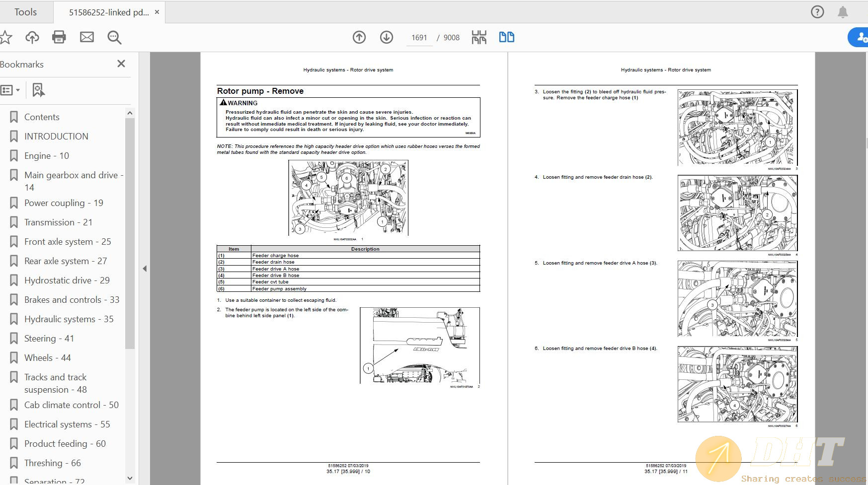Viewport: 868px width, 485px height.
Task: Go to Power coupling - 19
Action: pyautogui.click(x=64, y=203)
